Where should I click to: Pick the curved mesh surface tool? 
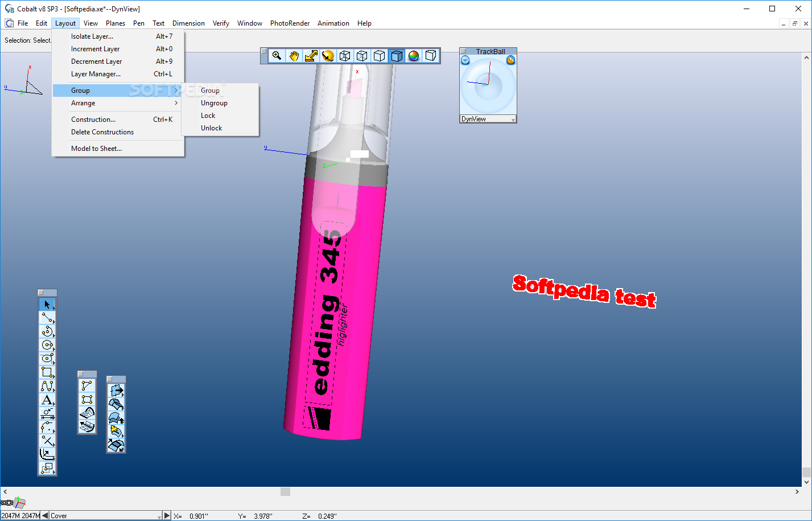pos(87,413)
